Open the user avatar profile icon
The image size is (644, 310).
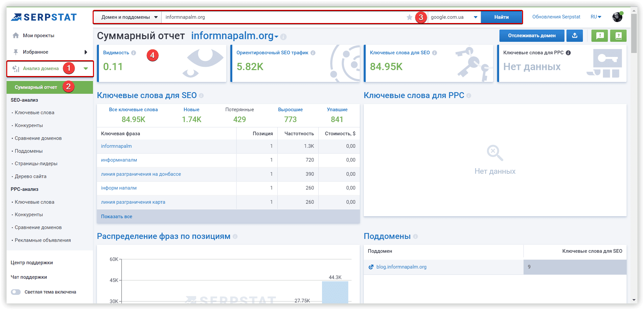[x=617, y=17]
